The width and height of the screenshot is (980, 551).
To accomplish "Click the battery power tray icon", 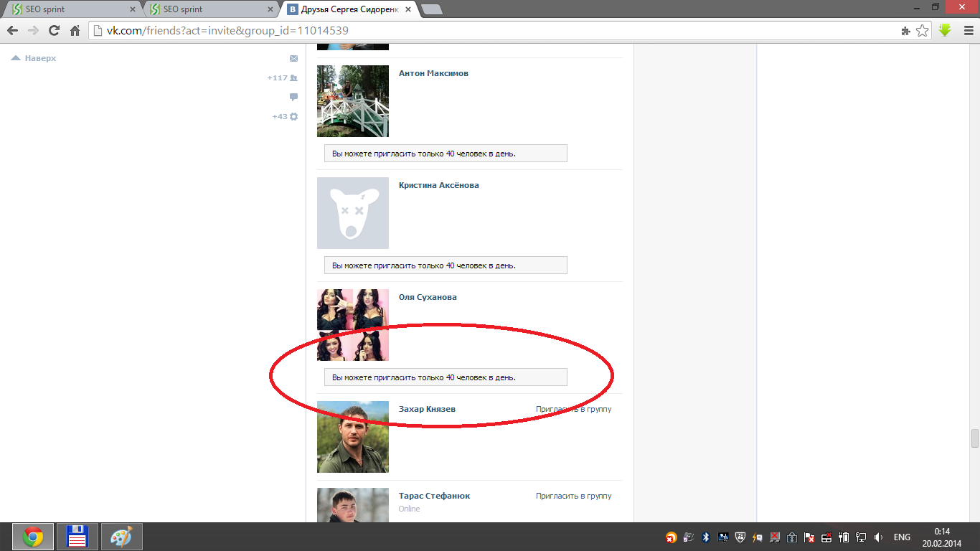I will coord(844,537).
